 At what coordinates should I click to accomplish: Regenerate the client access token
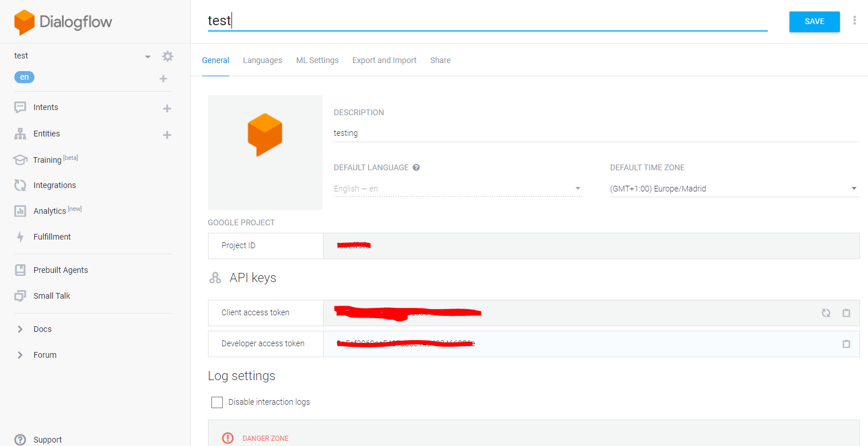coord(826,313)
